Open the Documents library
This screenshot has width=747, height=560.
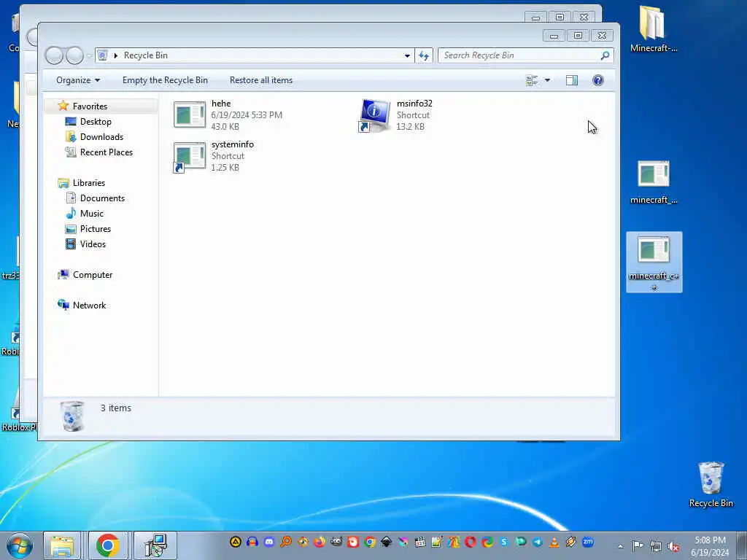coord(102,198)
